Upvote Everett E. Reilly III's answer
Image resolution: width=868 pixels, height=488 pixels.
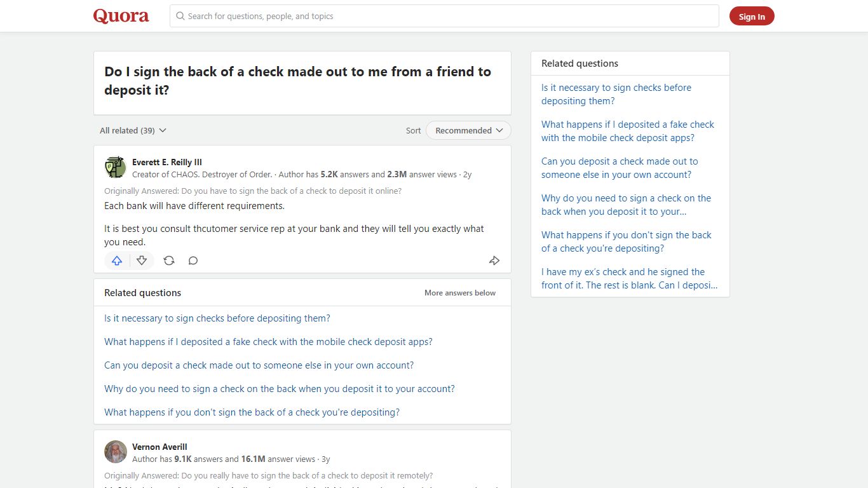(x=117, y=261)
